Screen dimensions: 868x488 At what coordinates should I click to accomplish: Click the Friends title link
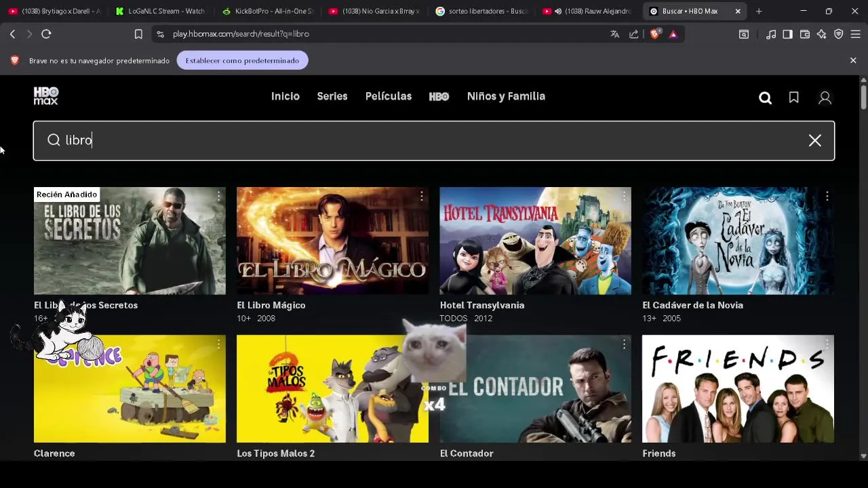pyautogui.click(x=659, y=453)
